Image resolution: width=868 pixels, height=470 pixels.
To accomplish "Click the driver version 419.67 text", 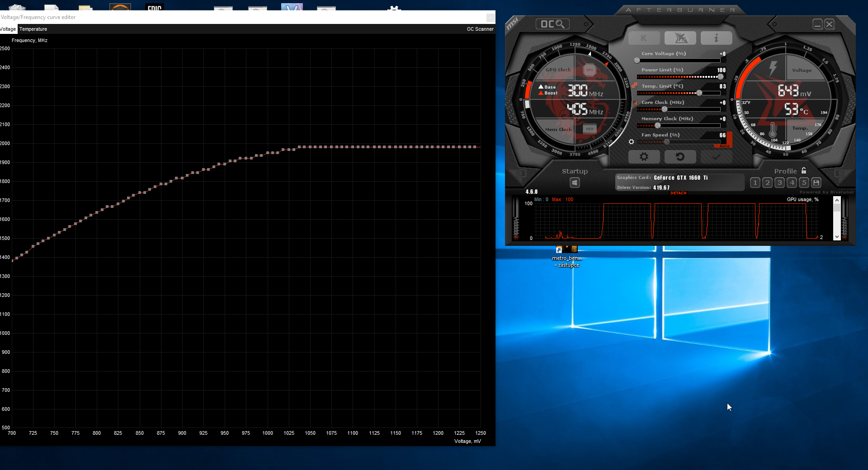I will point(661,188).
